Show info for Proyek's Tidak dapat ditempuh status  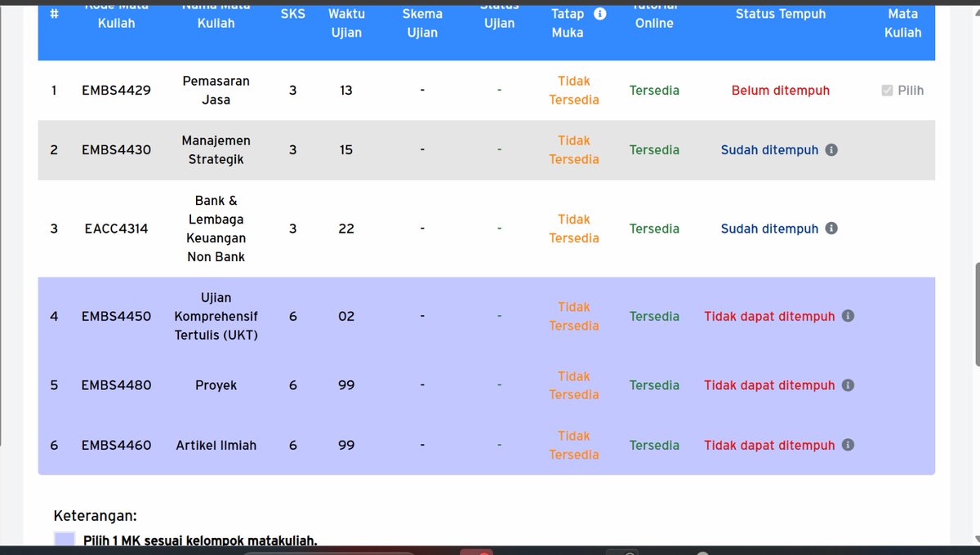coord(848,385)
